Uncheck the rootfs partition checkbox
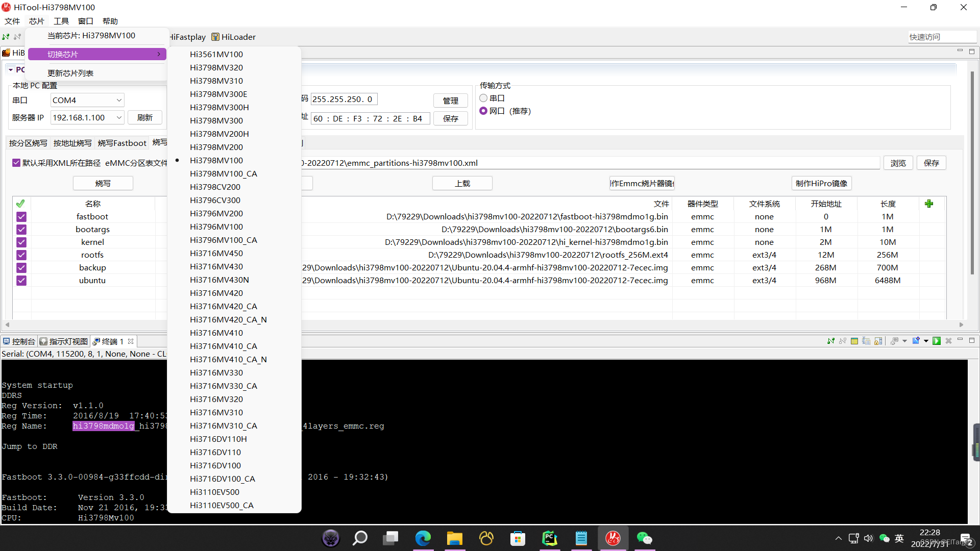The height and width of the screenshot is (551, 980). coord(21,255)
